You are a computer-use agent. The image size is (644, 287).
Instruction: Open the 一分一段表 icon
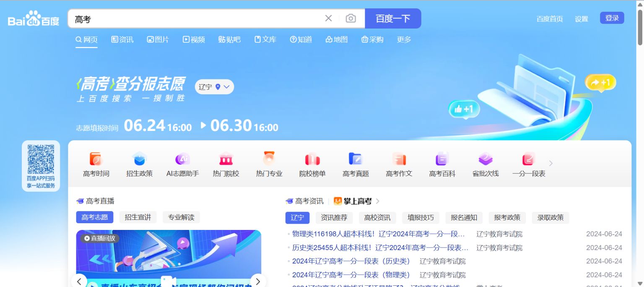click(x=529, y=164)
